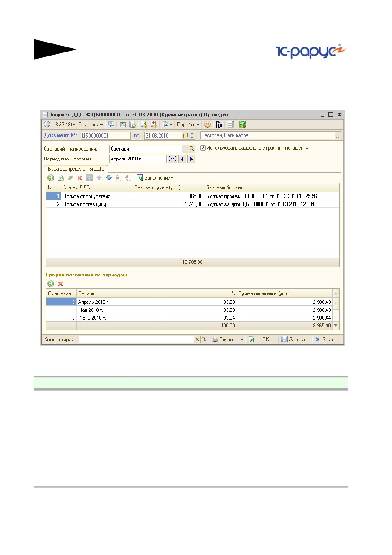Select the Оплата поставщику row
Screen dimensions: 392x555
click(193, 204)
